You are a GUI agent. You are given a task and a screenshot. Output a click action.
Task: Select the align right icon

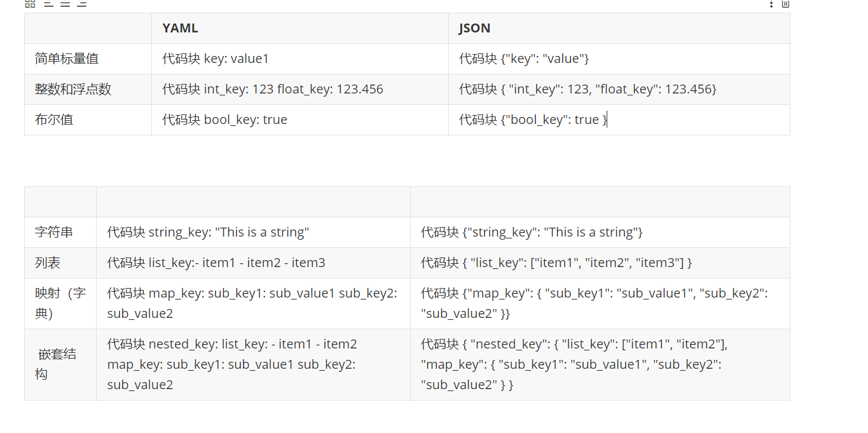81,3
